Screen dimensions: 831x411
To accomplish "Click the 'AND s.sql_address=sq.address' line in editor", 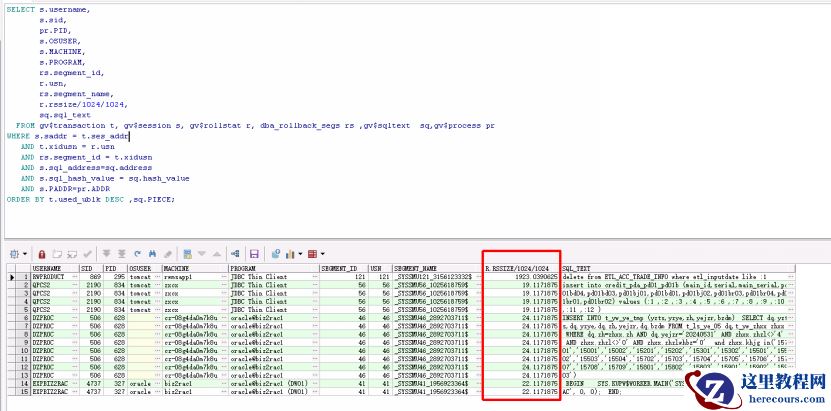I will pos(86,168).
